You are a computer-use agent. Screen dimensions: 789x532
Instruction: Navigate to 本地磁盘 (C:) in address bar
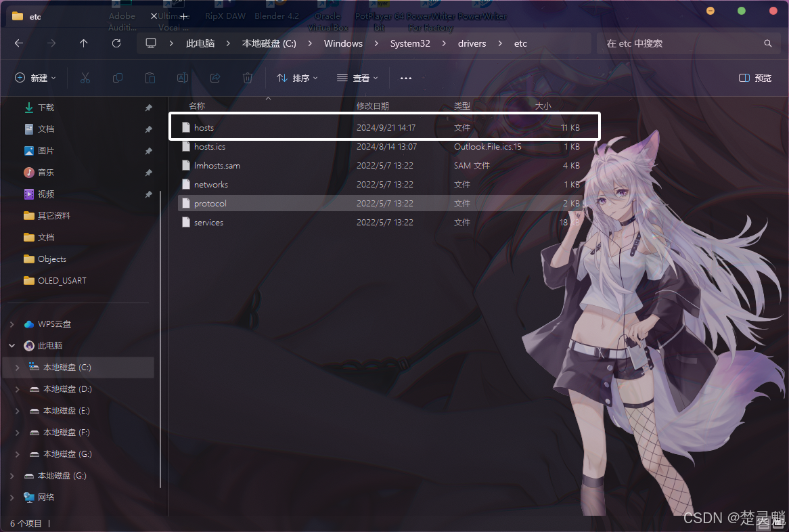(x=269, y=43)
